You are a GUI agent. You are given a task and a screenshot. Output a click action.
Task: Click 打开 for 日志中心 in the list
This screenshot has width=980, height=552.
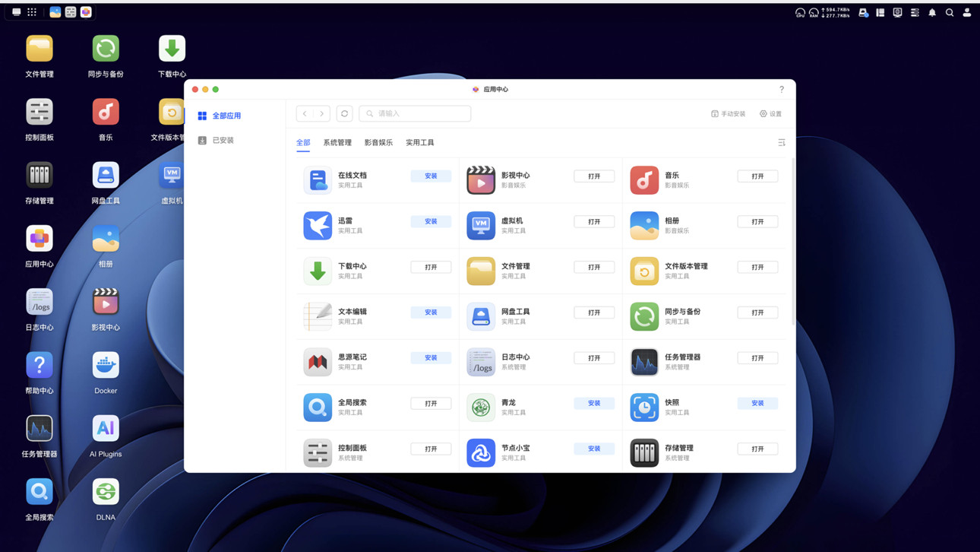point(594,358)
